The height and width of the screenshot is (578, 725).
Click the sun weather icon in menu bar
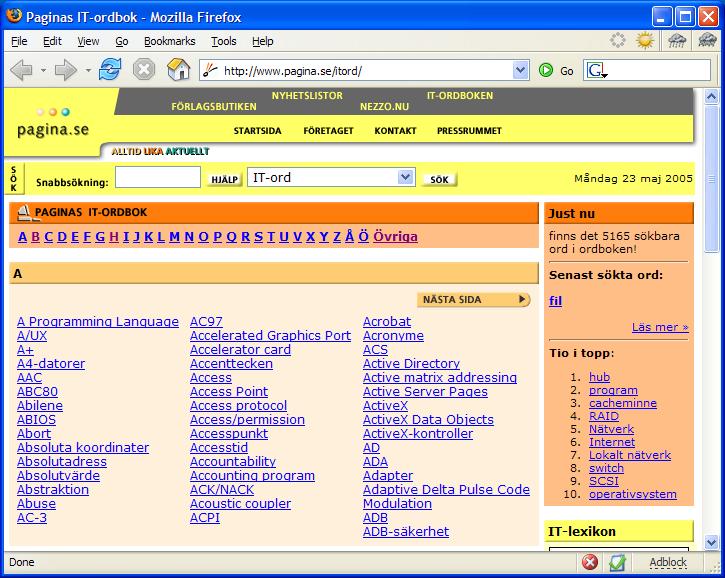645,41
